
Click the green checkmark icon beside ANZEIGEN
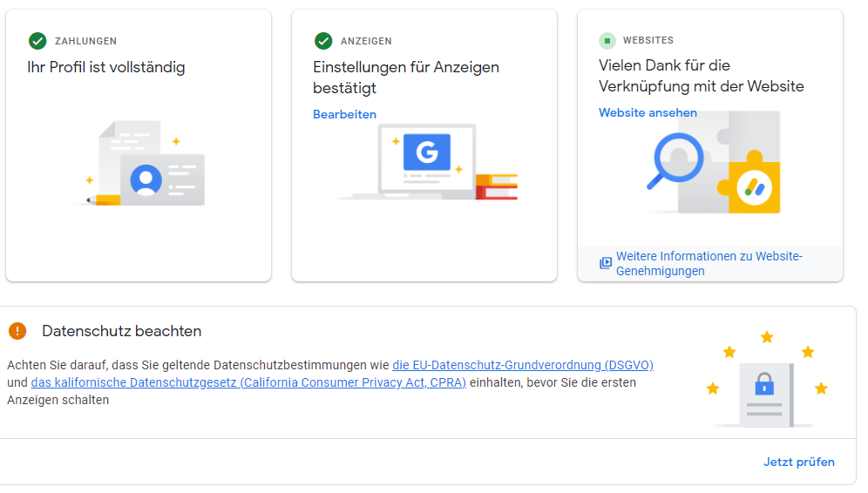tap(323, 41)
